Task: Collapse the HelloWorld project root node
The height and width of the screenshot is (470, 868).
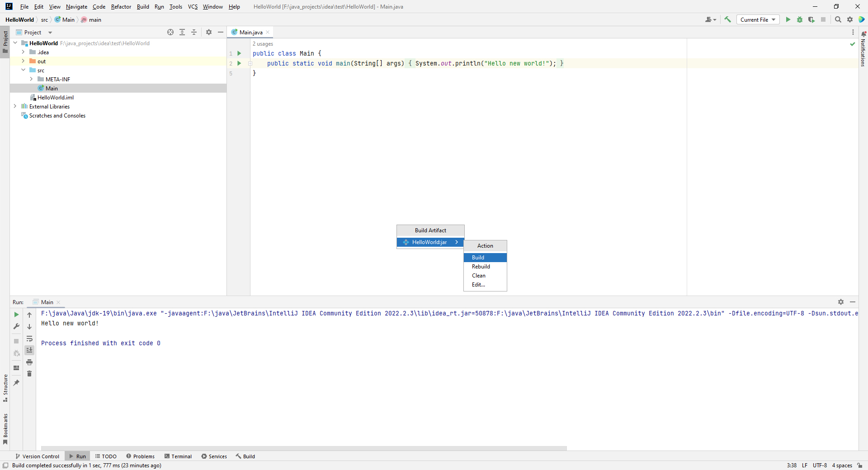Action: click(x=15, y=43)
